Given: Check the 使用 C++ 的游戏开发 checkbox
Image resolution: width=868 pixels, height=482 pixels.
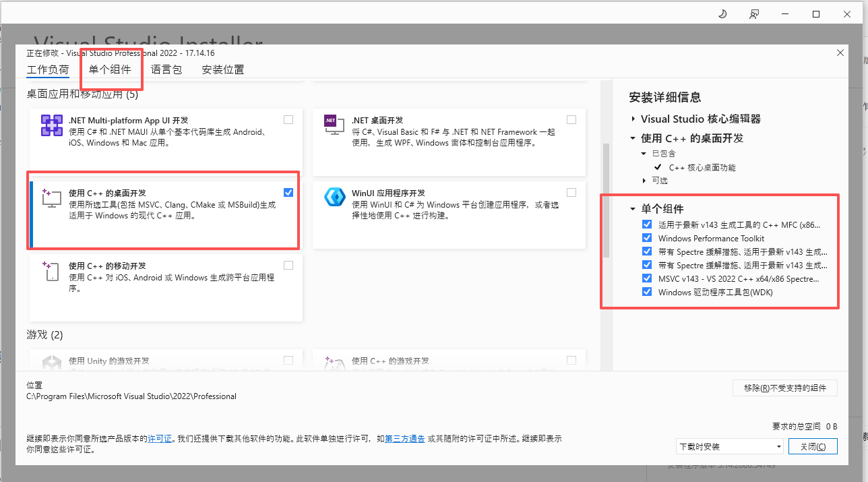Looking at the screenshot, I should pos(571,360).
